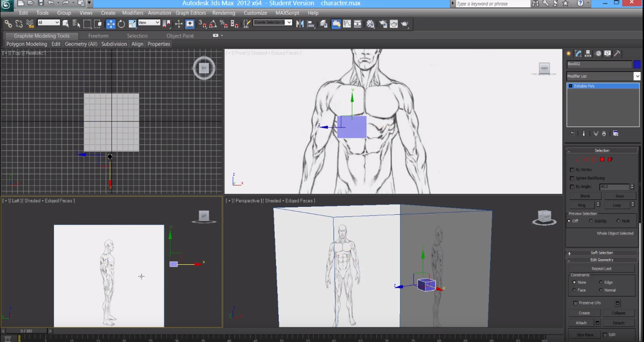The image size is (644, 342).
Task: Open the Utilities hammer panel
Action: 617,53
